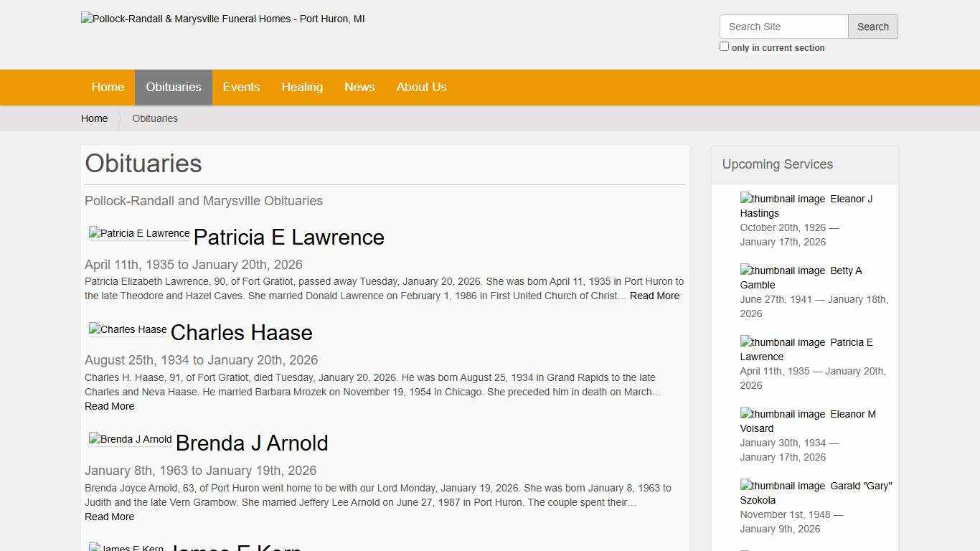Click Eleanor M Voisard thumbnail image
Viewport: 980px width, 551px height.
783,415
